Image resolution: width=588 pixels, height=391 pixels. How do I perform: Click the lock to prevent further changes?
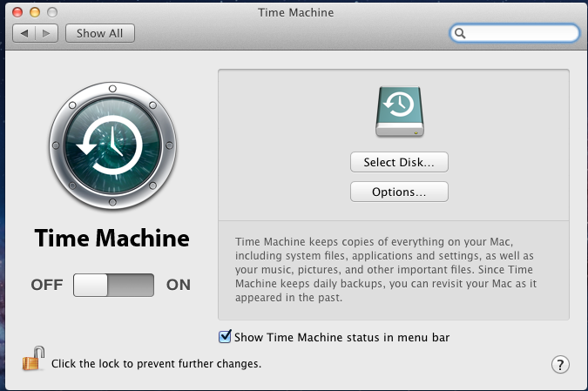click(x=34, y=359)
